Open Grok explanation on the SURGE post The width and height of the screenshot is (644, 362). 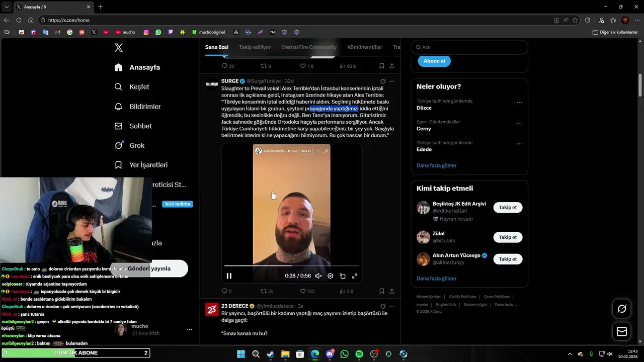coord(383,81)
